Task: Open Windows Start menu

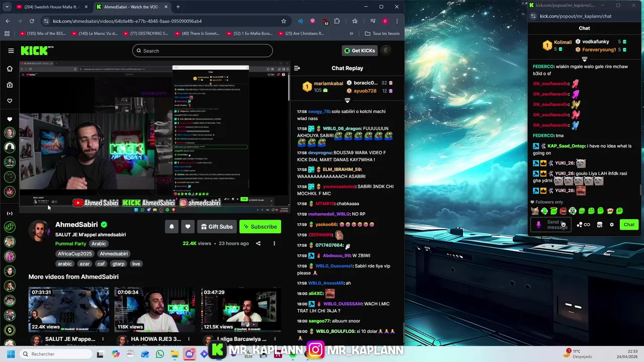Action: [11, 354]
